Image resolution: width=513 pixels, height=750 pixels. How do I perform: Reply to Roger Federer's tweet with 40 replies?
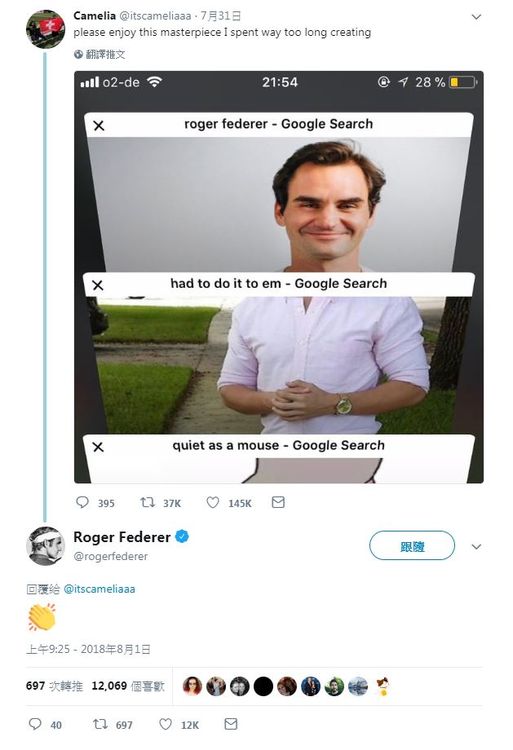coord(35,724)
